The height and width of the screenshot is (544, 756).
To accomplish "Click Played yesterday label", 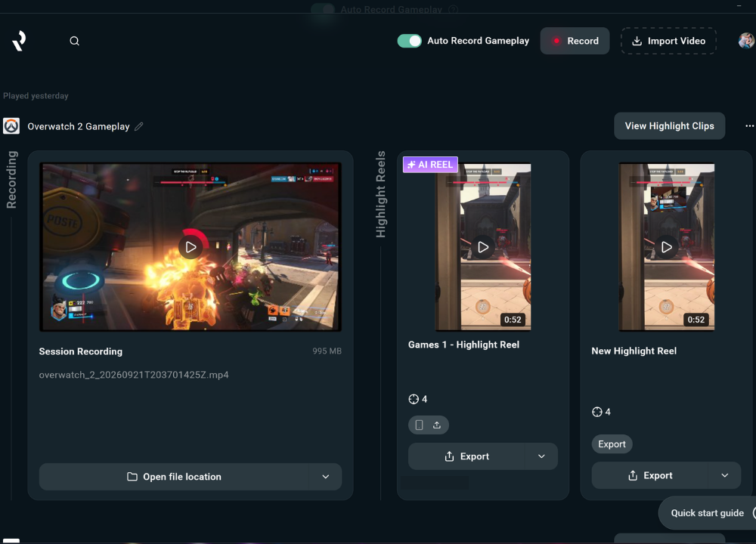I will pyautogui.click(x=36, y=96).
